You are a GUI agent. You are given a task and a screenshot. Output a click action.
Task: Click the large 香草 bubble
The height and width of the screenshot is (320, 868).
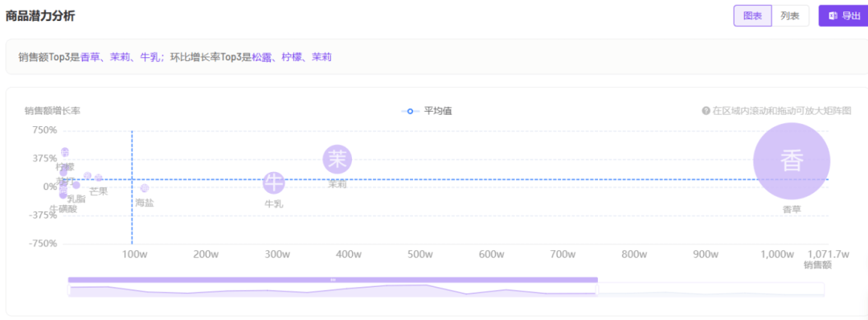click(x=792, y=161)
